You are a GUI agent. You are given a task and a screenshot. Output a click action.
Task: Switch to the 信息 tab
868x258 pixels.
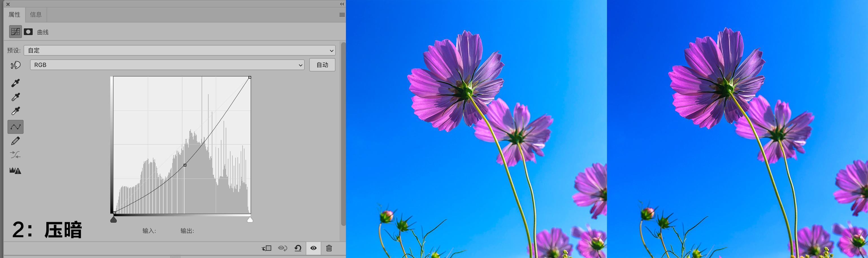click(x=36, y=15)
